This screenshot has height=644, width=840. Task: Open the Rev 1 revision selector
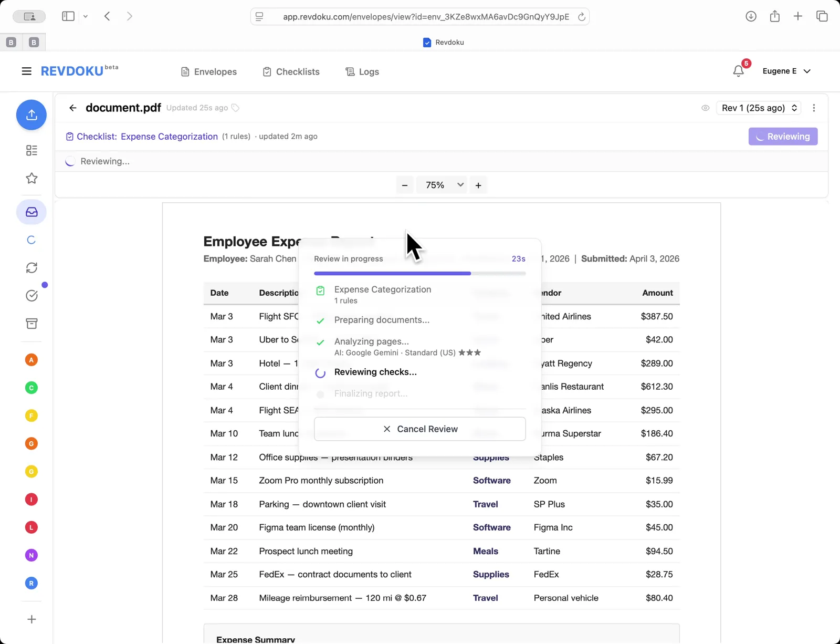coord(759,108)
